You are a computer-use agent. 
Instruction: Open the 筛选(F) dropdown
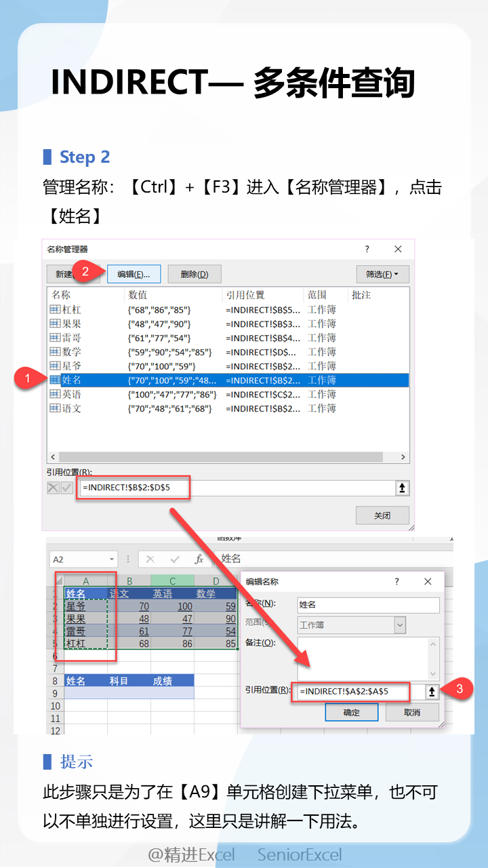coord(382,274)
